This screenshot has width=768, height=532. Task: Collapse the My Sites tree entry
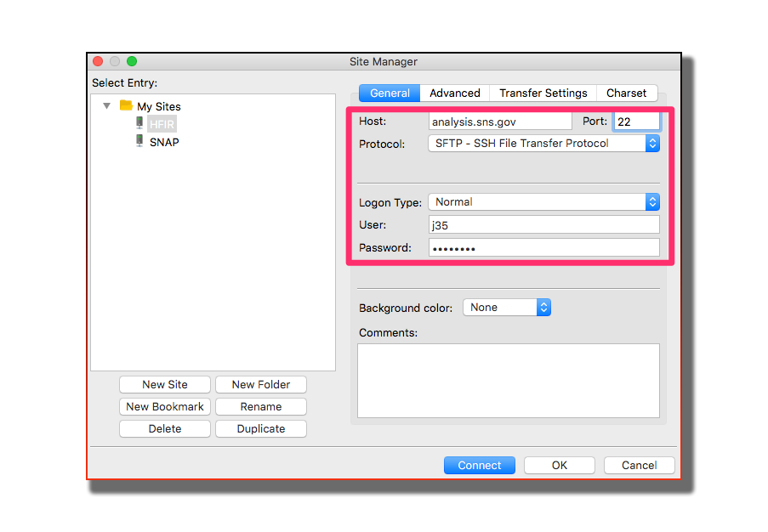[106, 105]
